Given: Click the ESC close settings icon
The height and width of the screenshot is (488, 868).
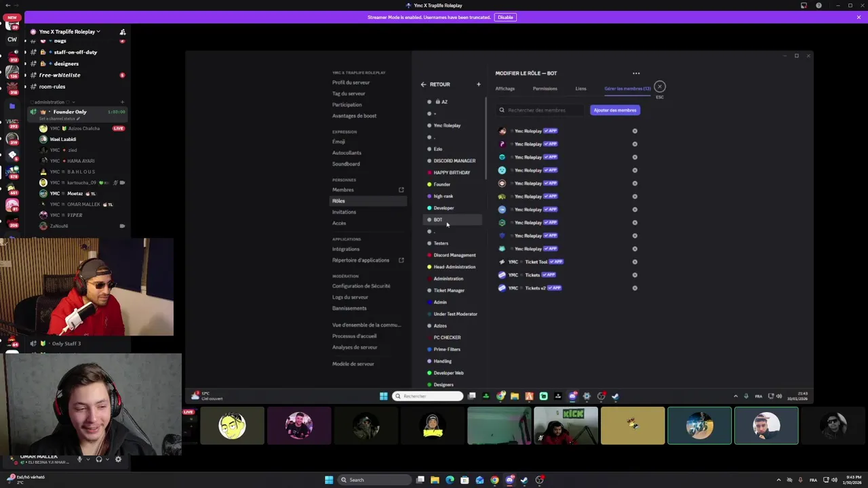Looking at the screenshot, I should tap(659, 87).
